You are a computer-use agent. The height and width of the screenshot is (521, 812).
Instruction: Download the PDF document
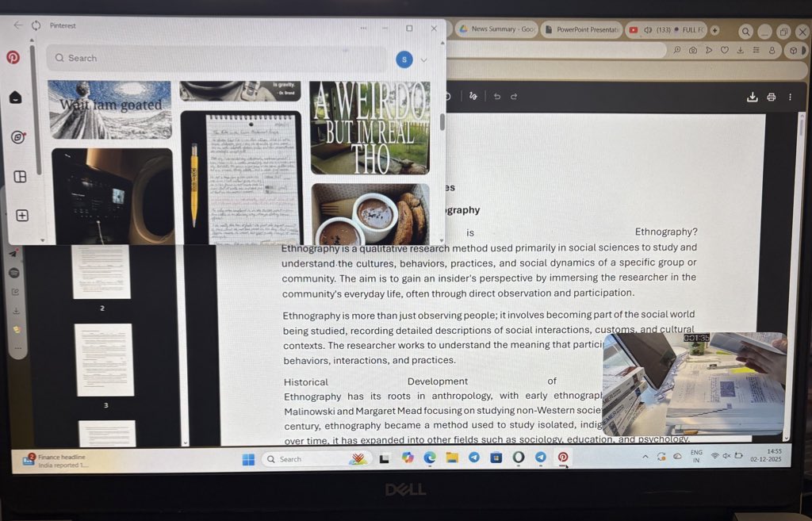click(753, 97)
